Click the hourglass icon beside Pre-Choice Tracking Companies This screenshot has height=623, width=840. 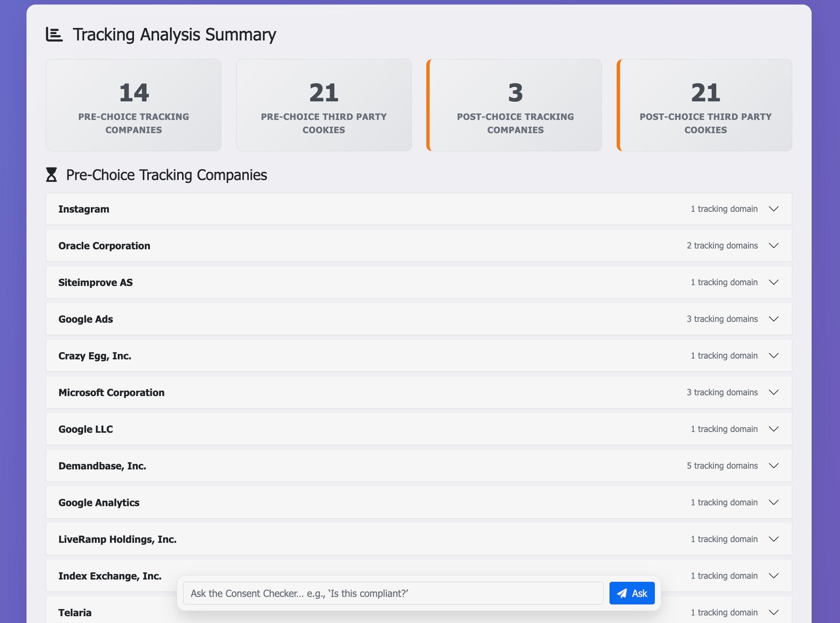click(x=51, y=175)
